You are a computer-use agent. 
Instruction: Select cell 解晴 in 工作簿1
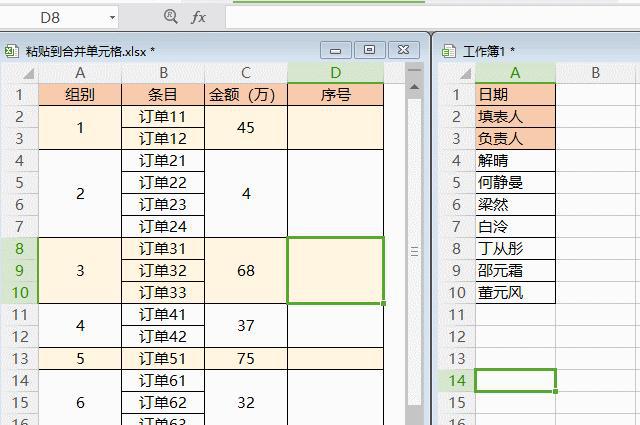pos(515,161)
